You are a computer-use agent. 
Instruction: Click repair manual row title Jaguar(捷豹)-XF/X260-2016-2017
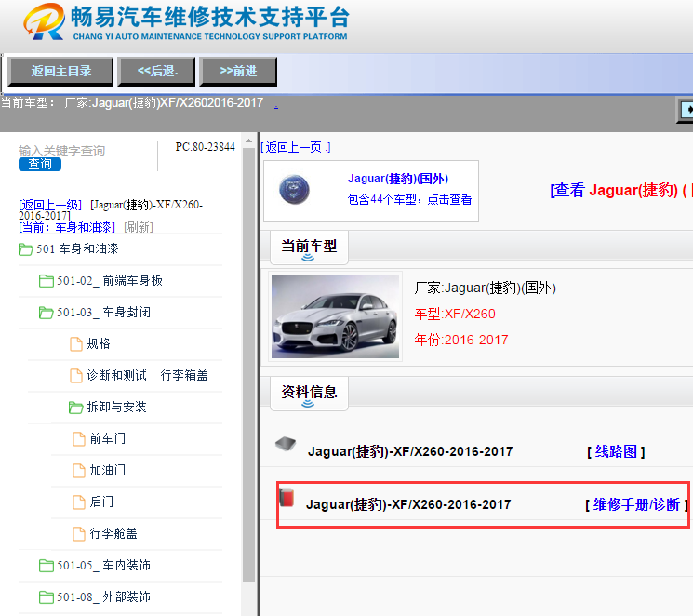(x=408, y=504)
